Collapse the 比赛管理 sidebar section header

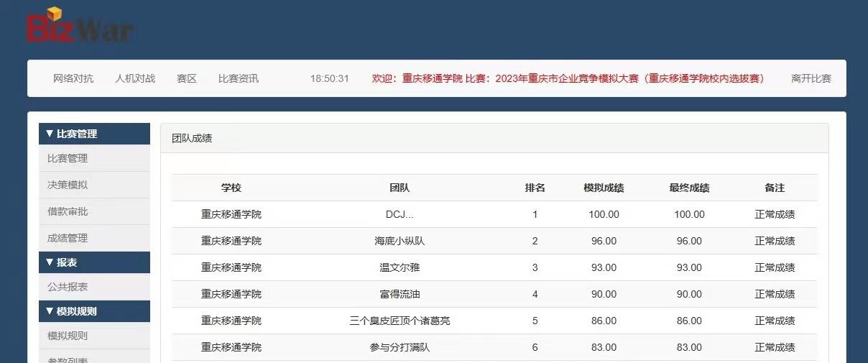tap(94, 134)
